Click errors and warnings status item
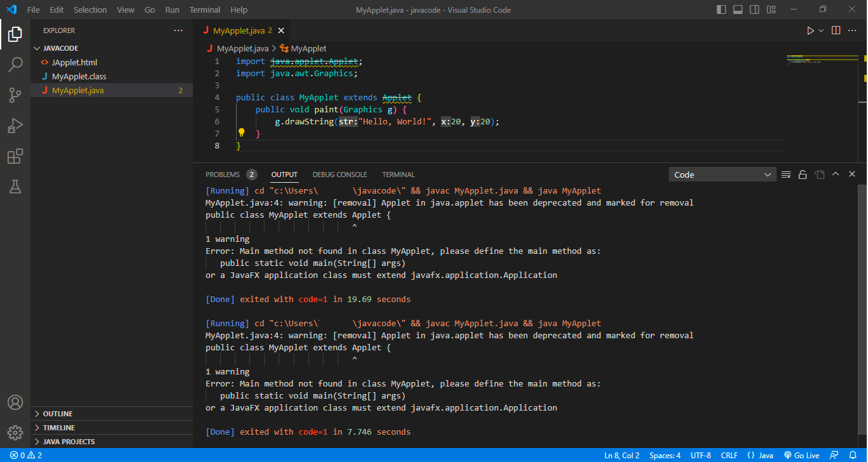 click(x=26, y=456)
